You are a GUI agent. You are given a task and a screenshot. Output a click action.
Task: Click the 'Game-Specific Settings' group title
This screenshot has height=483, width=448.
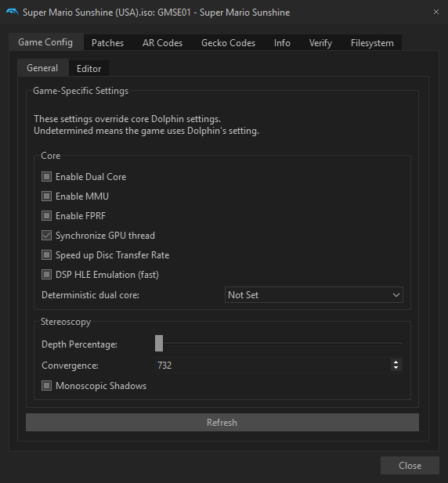[81, 91]
